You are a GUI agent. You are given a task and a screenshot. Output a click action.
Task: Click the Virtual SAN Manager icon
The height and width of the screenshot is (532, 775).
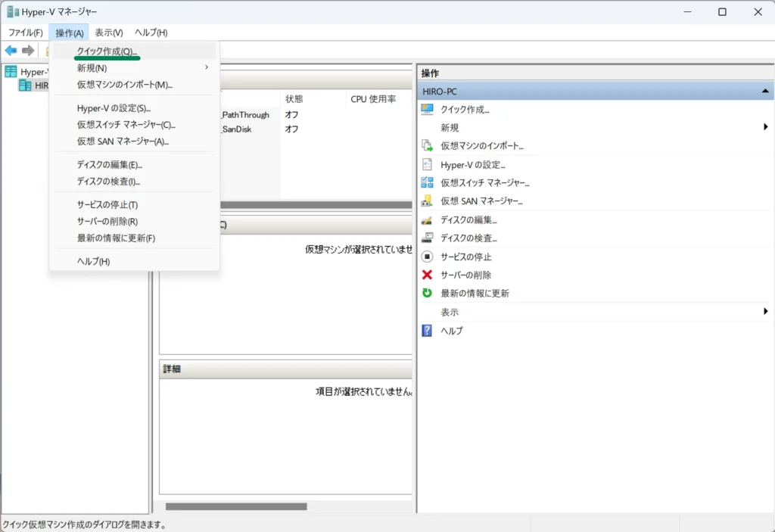click(427, 201)
